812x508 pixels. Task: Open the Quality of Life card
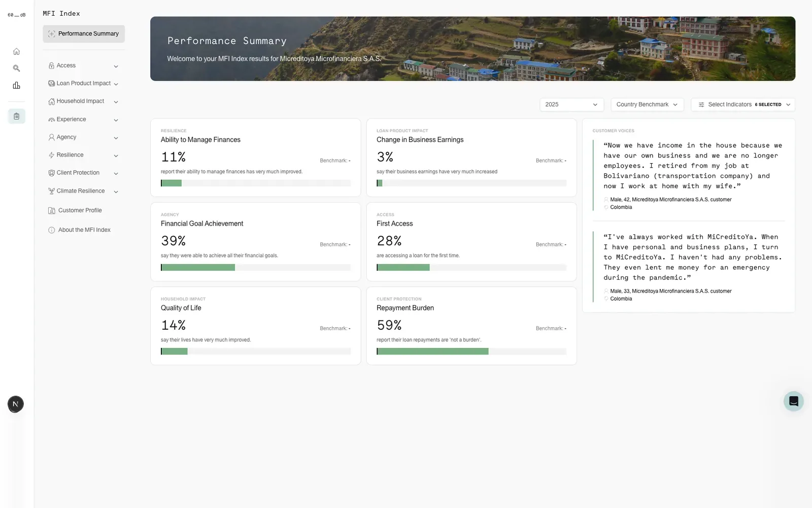(255, 326)
